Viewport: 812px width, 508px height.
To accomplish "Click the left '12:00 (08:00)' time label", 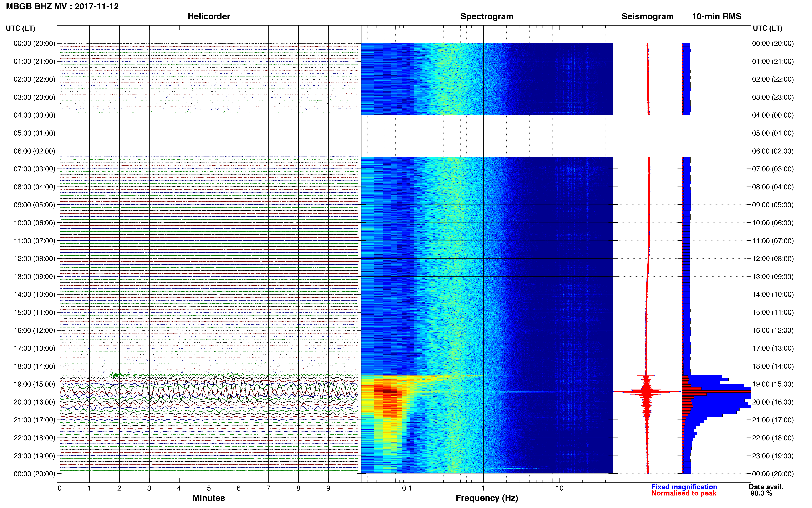I will click(x=34, y=259).
